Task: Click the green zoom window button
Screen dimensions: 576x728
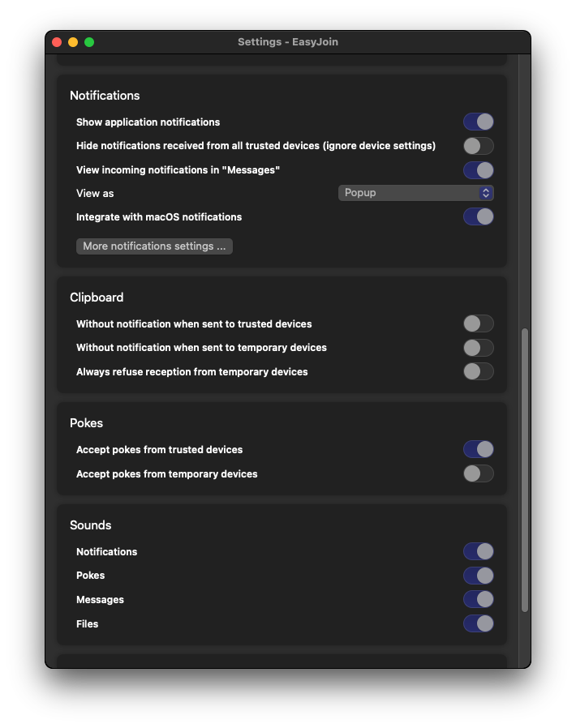Action: click(x=89, y=42)
